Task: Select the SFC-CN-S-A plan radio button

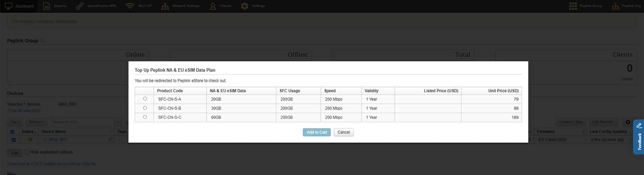Action: (145, 99)
